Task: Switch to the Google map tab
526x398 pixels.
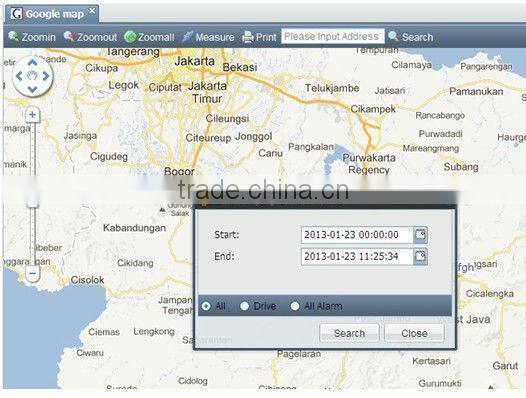Action: click(51, 14)
